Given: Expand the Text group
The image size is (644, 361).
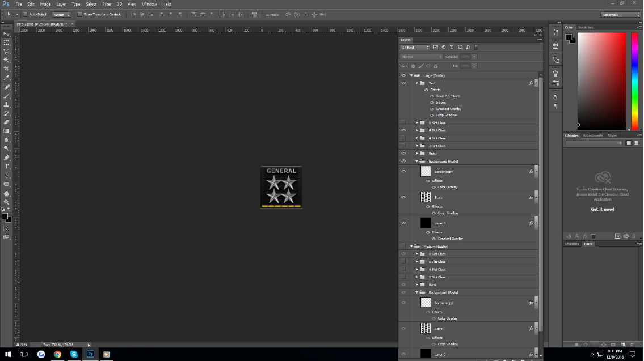Looking at the screenshot, I should [x=416, y=83].
